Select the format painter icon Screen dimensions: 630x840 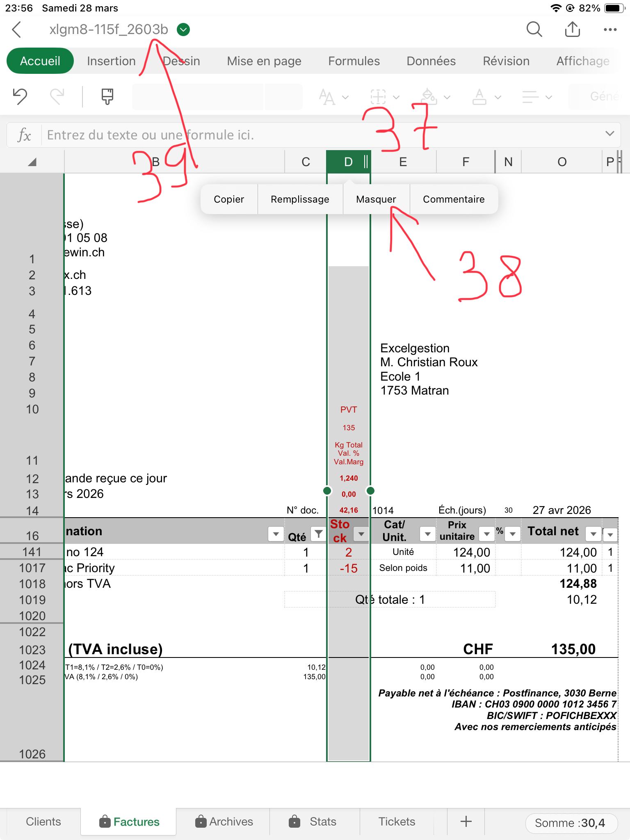click(107, 97)
